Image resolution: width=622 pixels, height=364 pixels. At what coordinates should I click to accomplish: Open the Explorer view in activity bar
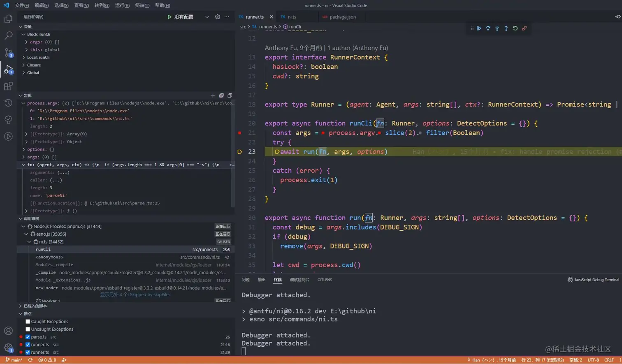click(8, 19)
